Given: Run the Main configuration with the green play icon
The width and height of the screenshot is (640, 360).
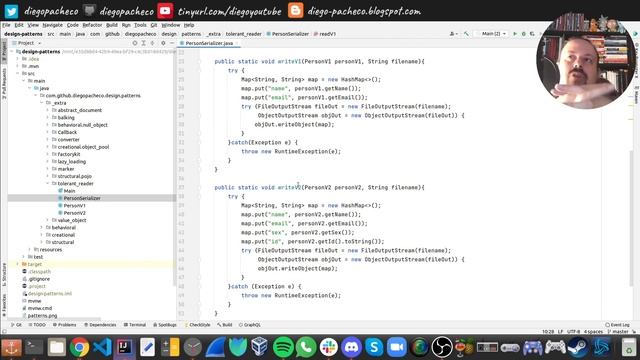Looking at the screenshot, I should click(515, 34).
